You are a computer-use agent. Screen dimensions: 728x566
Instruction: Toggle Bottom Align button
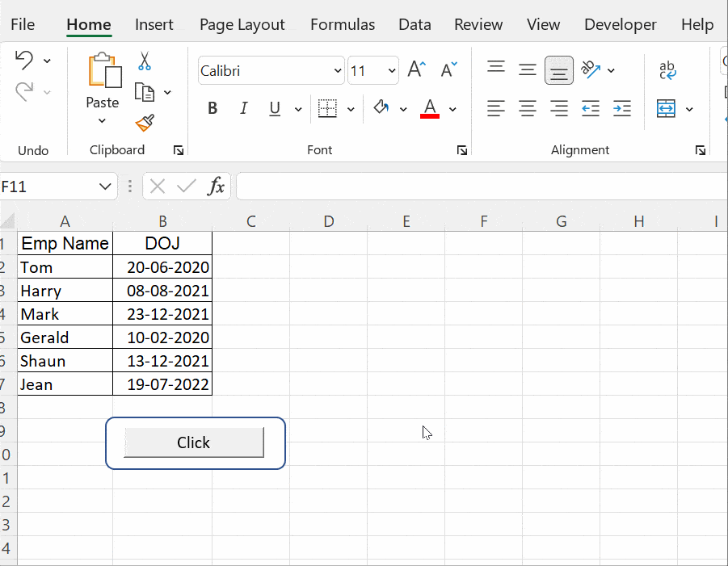[x=559, y=70]
